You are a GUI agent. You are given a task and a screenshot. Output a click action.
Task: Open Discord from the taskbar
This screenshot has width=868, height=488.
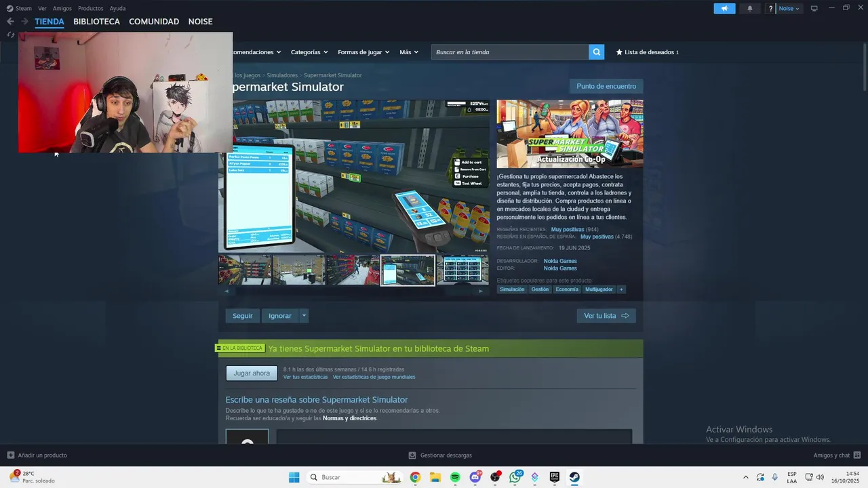pos(475,477)
